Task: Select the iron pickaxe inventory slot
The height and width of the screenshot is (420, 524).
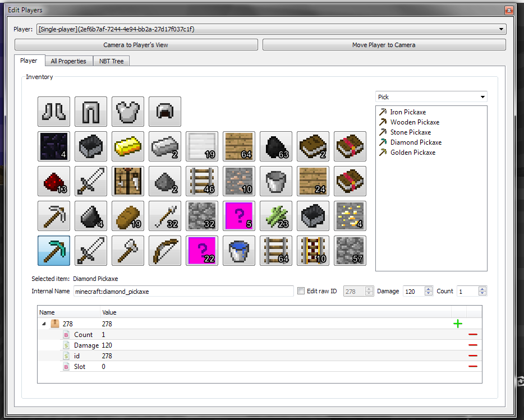Action: pos(54,216)
